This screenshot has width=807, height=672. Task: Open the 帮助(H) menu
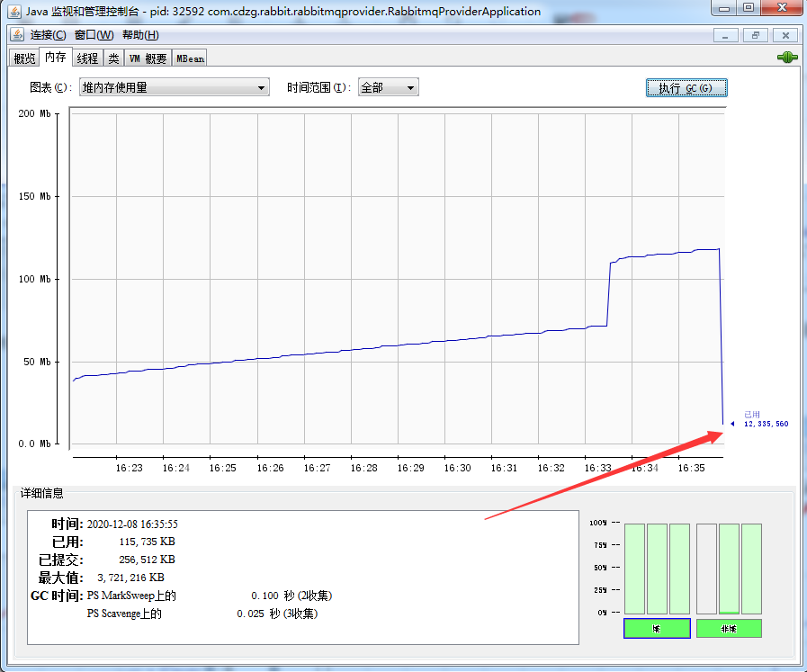[x=140, y=35]
